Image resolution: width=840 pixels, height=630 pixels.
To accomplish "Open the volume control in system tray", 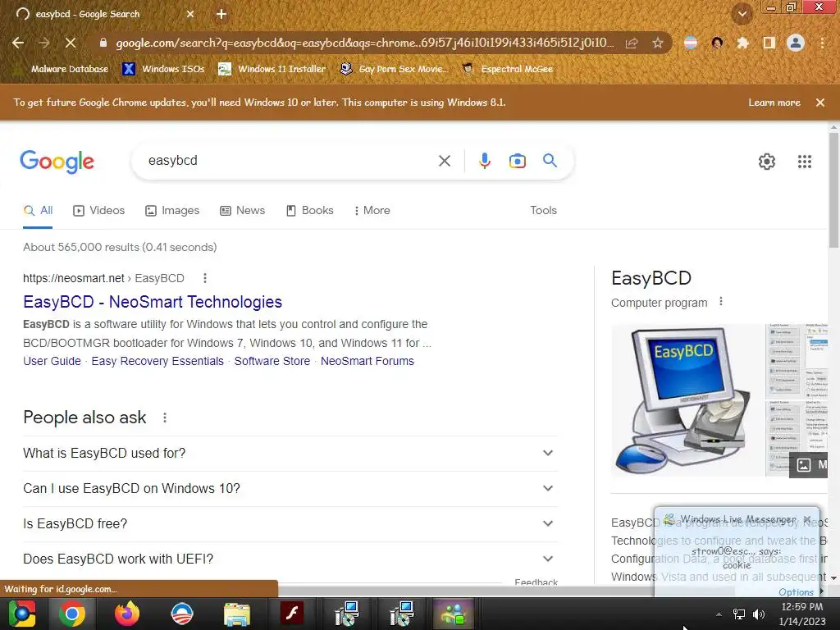I will pos(759,614).
